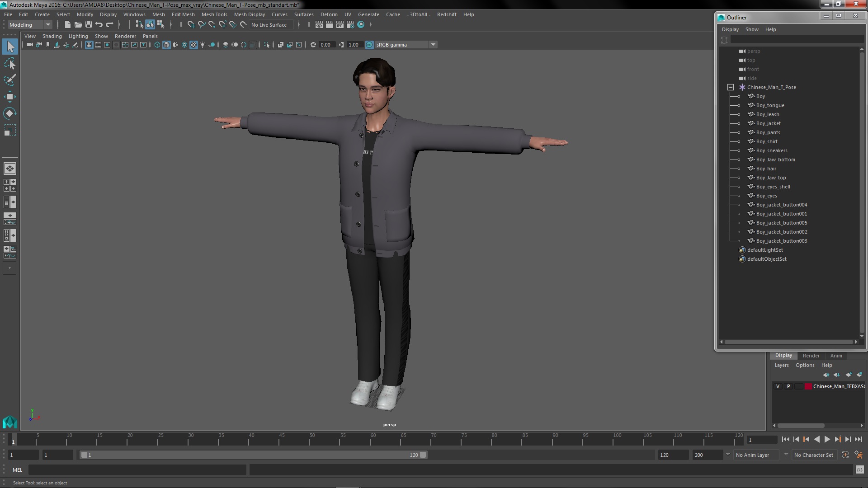
Task: Open the Outliner Show menu
Action: pos(752,29)
